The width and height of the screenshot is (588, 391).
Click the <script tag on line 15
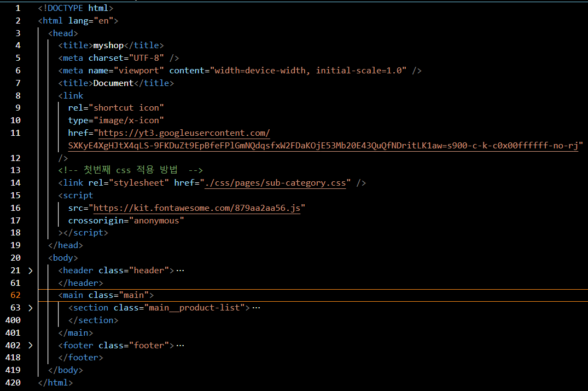pos(75,196)
